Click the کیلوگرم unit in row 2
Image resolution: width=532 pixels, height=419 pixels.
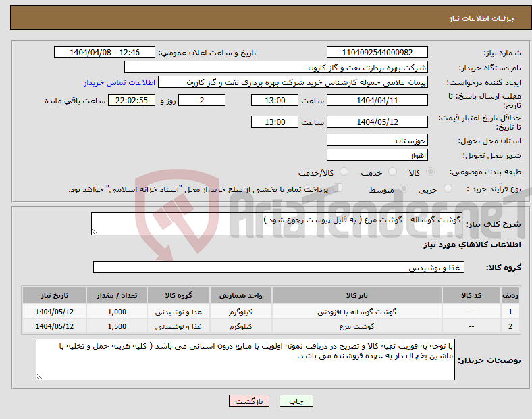(240, 326)
